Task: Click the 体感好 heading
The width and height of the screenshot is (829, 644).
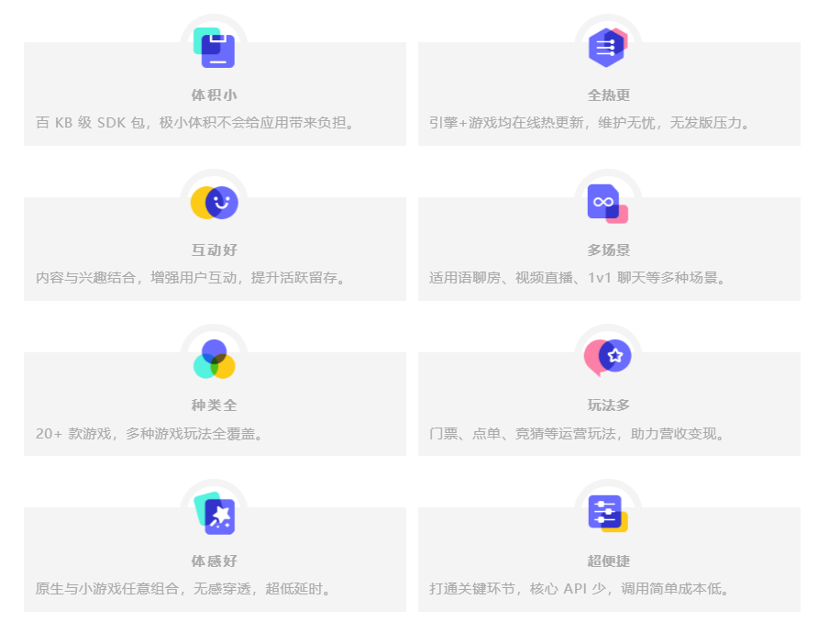Action: tap(215, 561)
